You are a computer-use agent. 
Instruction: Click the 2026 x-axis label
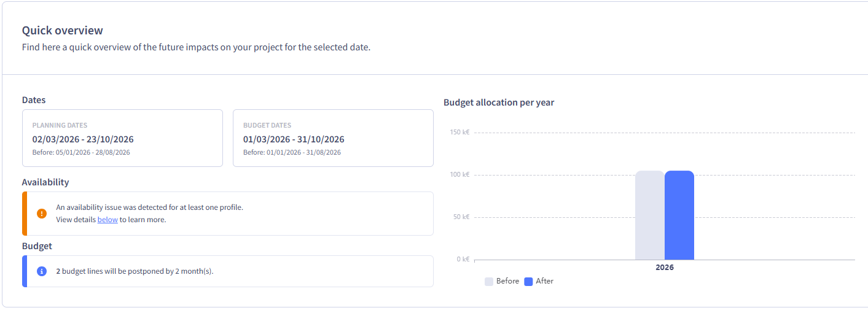(664, 268)
